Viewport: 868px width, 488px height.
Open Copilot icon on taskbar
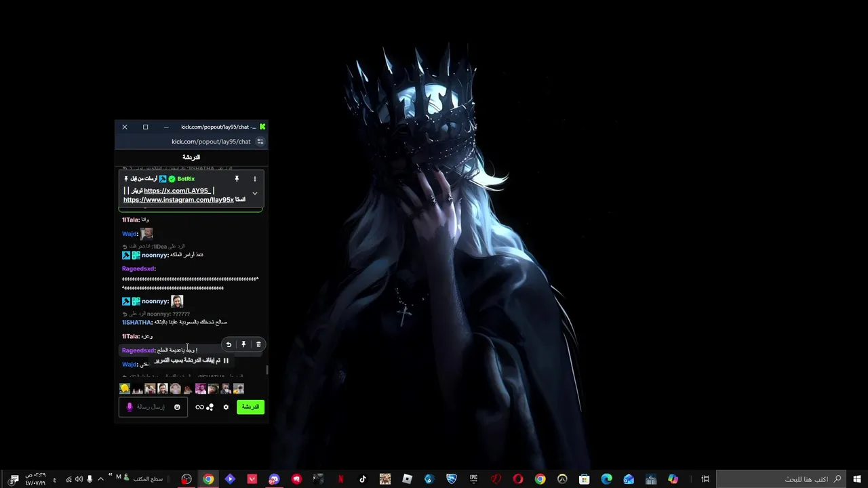click(x=673, y=479)
